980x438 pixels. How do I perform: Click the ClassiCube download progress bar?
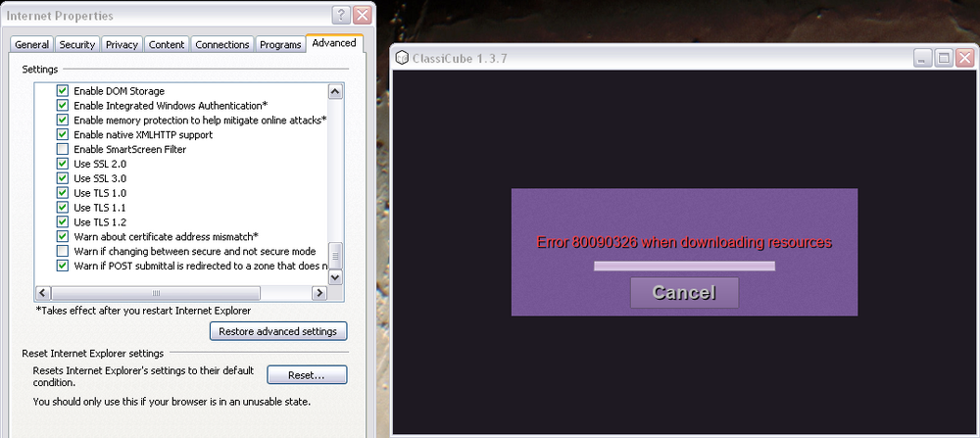pyautogui.click(x=684, y=267)
